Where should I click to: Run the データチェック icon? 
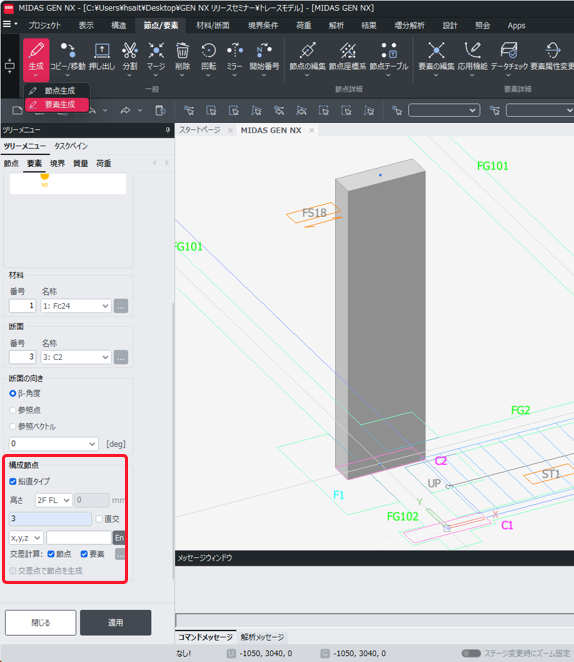(x=509, y=51)
